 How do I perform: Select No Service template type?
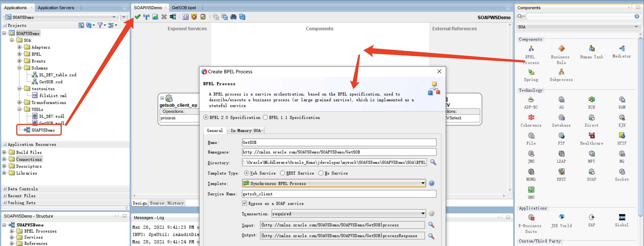[321, 173]
